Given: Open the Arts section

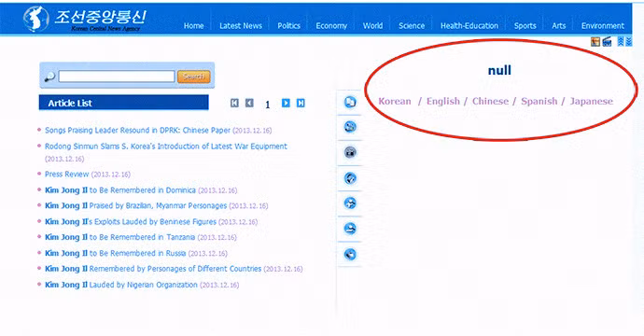Looking at the screenshot, I should click(558, 25).
